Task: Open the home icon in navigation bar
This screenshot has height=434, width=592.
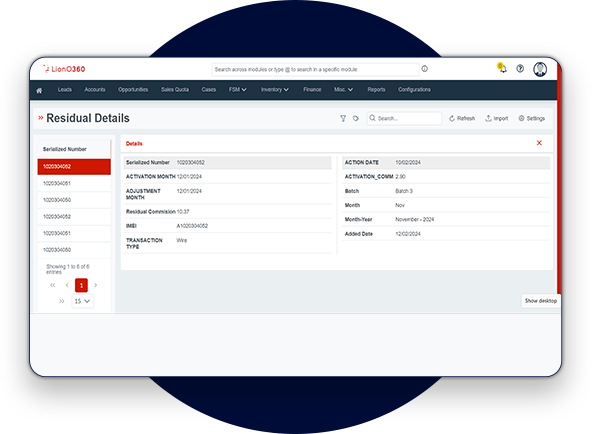Action: click(39, 90)
